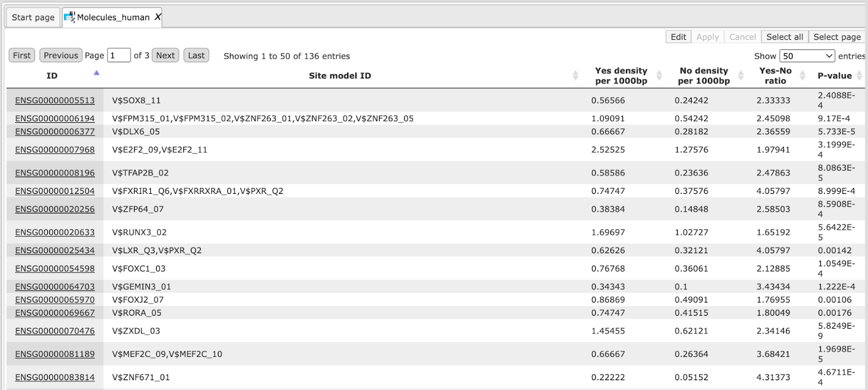Sort by Yes-No ratio column arrows
The width and height of the screenshot is (868, 390).
[803, 76]
